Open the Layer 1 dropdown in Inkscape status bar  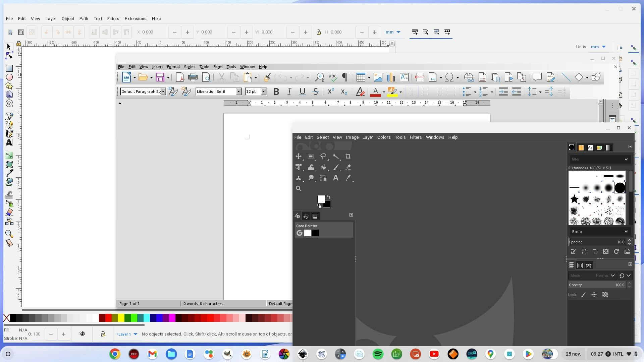(136, 334)
